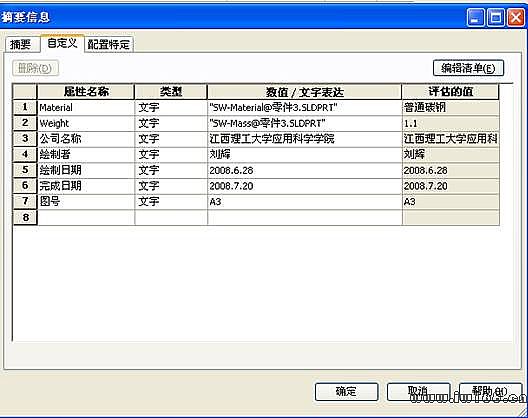The height and width of the screenshot is (418, 528).
Task: Click empty type cell in row 8
Action: [171, 217]
